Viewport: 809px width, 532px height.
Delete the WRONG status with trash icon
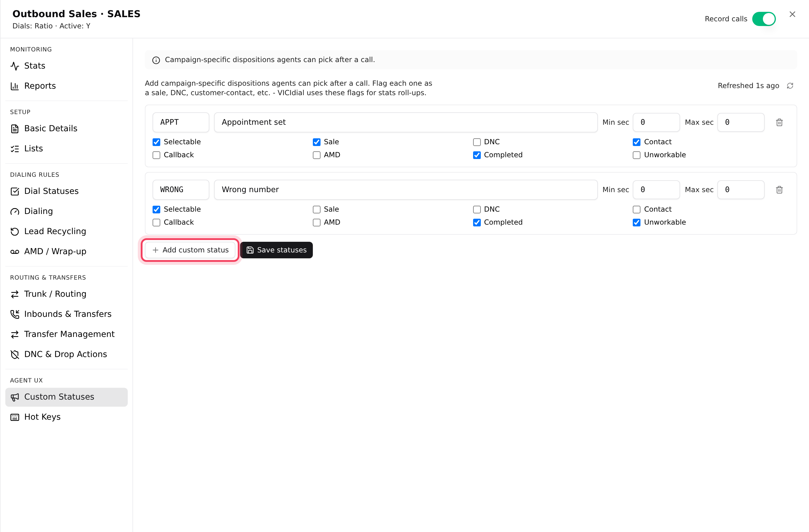(x=779, y=189)
